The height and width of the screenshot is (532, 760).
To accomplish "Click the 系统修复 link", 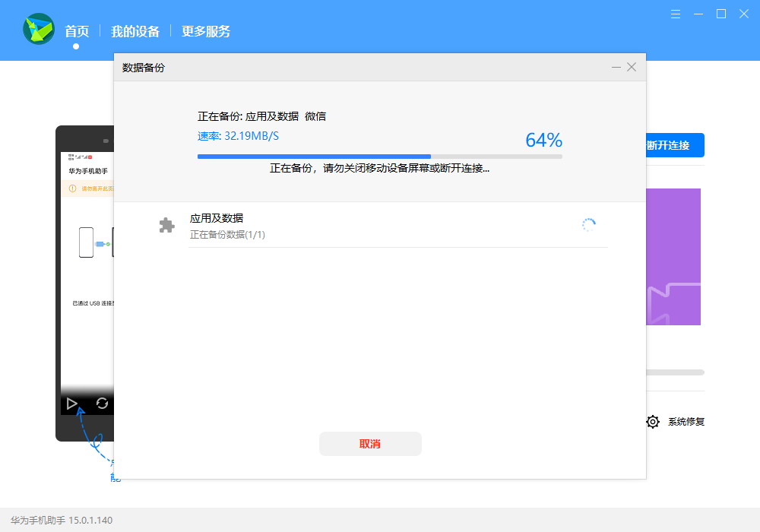I will tap(686, 422).
